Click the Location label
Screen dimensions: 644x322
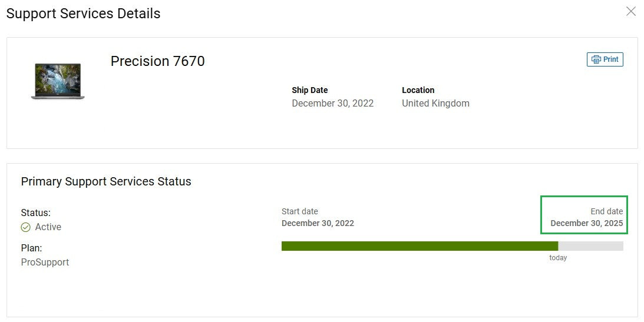[418, 90]
